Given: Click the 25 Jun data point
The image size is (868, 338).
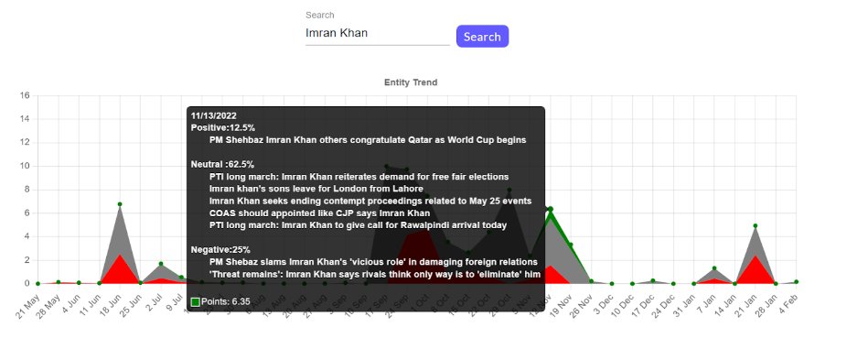Looking at the screenshot, I should pyautogui.click(x=140, y=283).
